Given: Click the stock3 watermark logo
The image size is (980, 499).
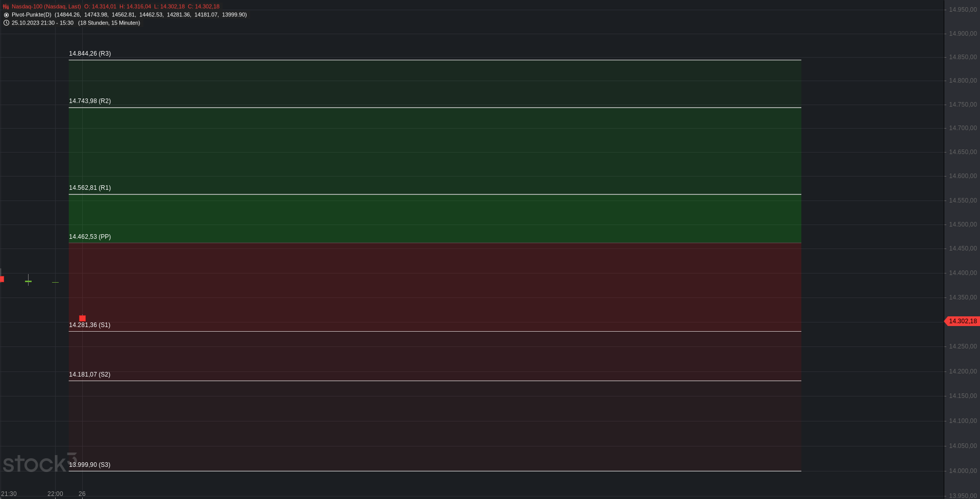Looking at the screenshot, I should tap(40, 463).
